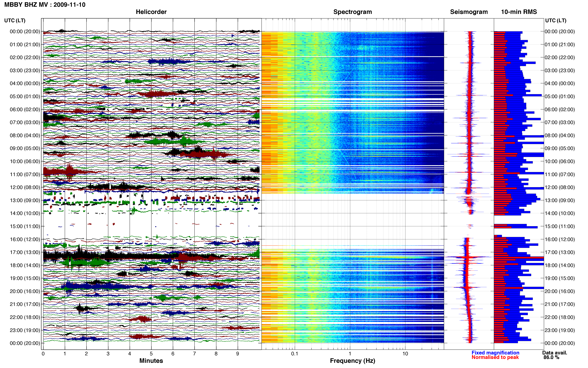Select '20:00 (16:00)' on the right time axis
Screen dimensions: 588x368
pos(560,291)
